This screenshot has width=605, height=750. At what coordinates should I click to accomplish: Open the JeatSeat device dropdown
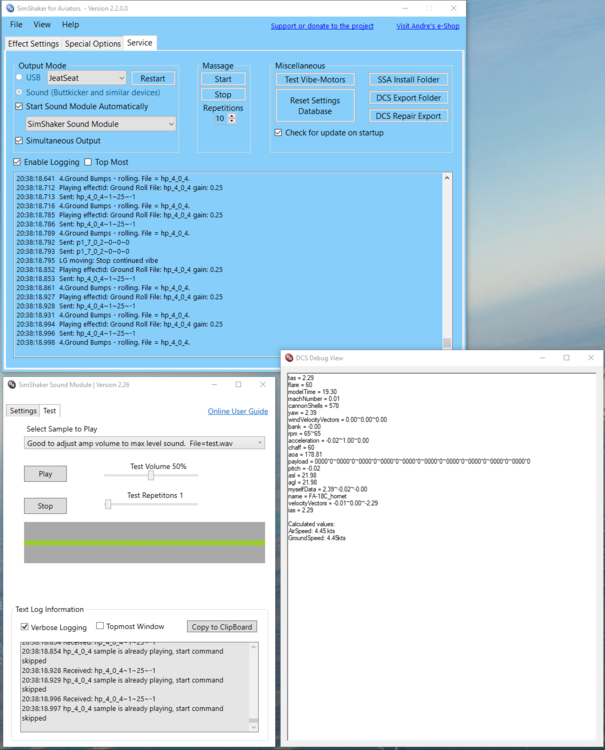[x=87, y=78]
